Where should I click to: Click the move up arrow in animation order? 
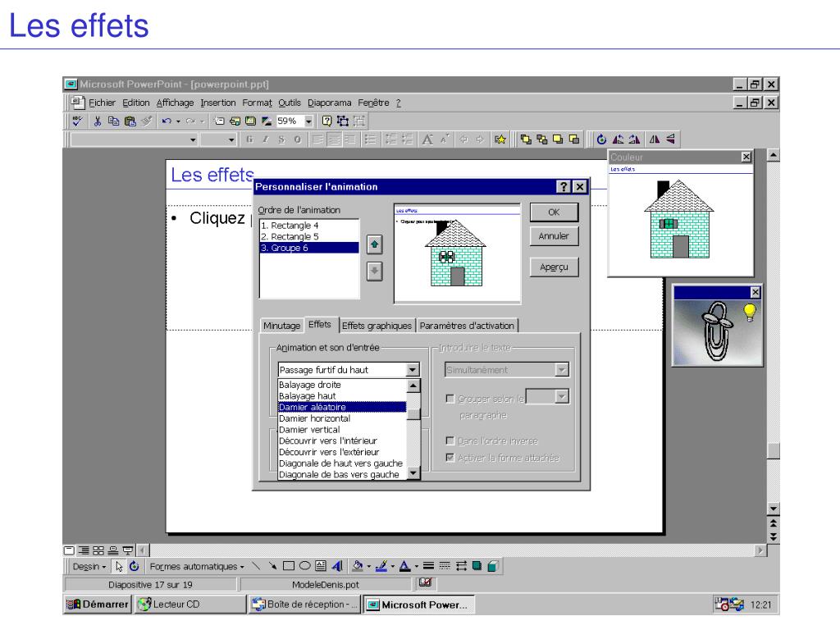pos(374,244)
